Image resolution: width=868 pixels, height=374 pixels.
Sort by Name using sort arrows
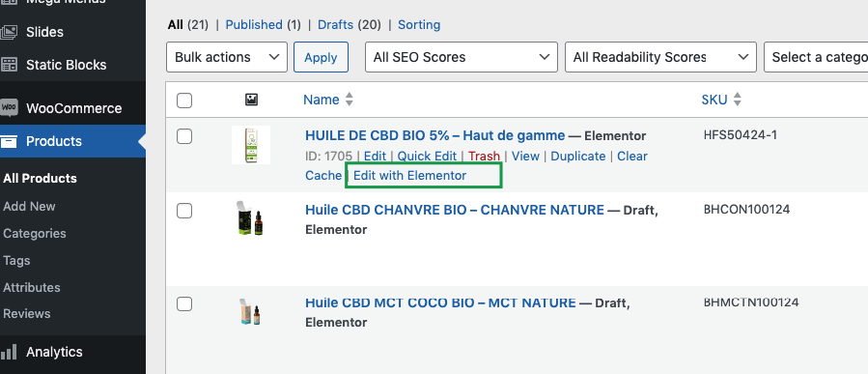tap(349, 100)
